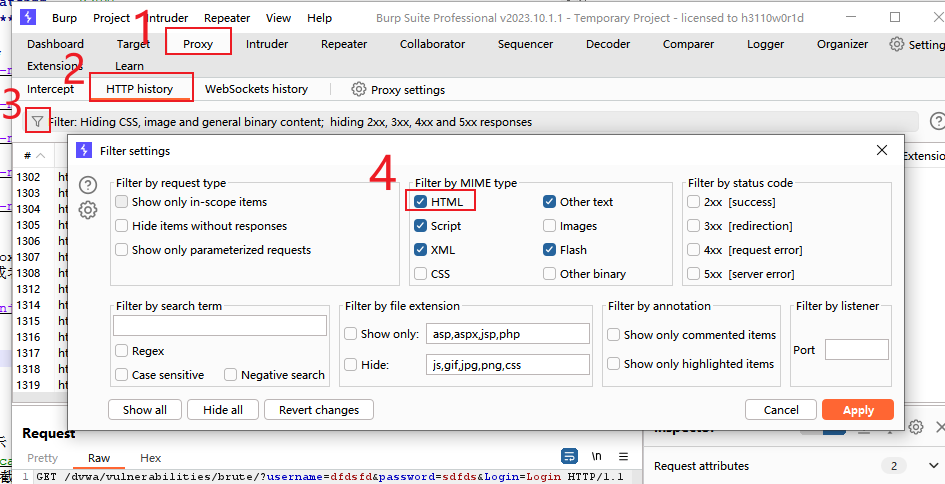The width and height of the screenshot is (945, 484).
Task: Open the View menu
Action: (278, 18)
